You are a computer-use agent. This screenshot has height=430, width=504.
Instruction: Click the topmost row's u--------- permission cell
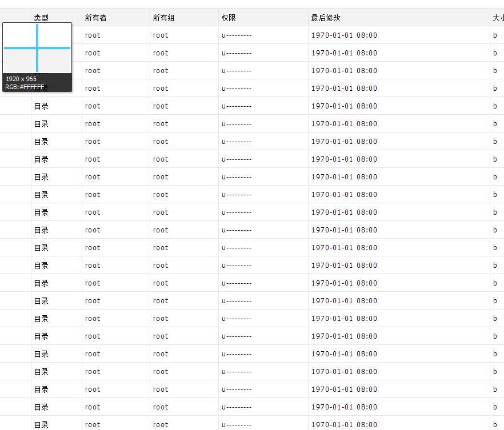click(x=237, y=35)
